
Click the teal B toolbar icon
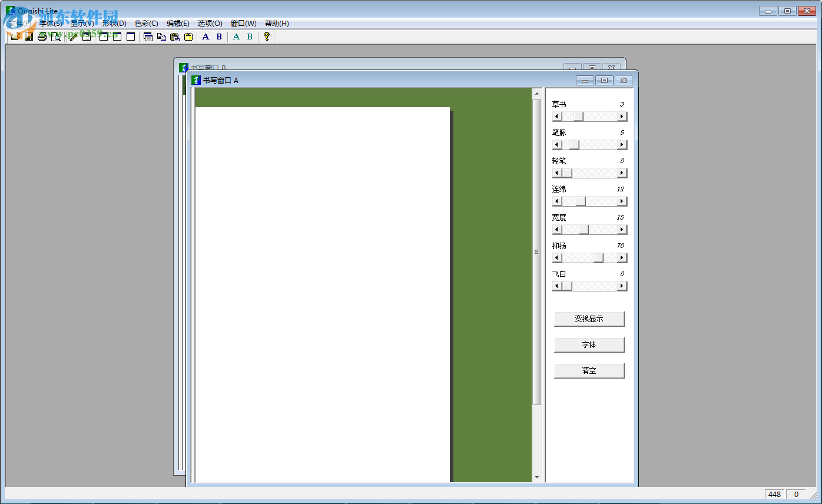(250, 37)
